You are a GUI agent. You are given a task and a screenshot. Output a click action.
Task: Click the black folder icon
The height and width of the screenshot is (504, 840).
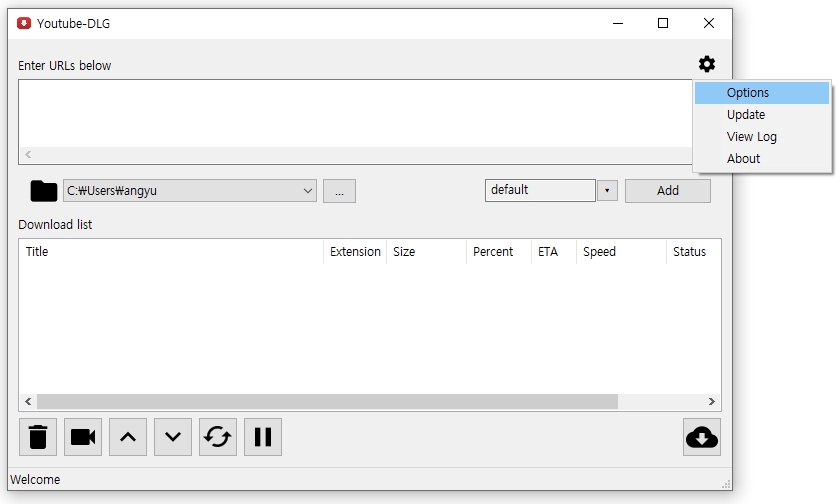click(43, 191)
